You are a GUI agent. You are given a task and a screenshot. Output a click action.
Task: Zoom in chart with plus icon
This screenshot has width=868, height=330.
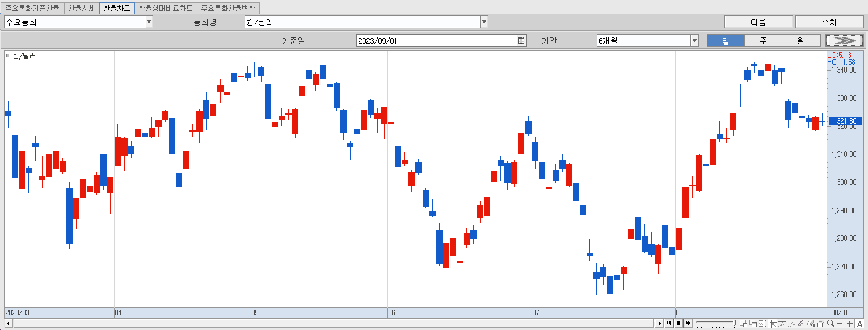[x=850, y=324]
